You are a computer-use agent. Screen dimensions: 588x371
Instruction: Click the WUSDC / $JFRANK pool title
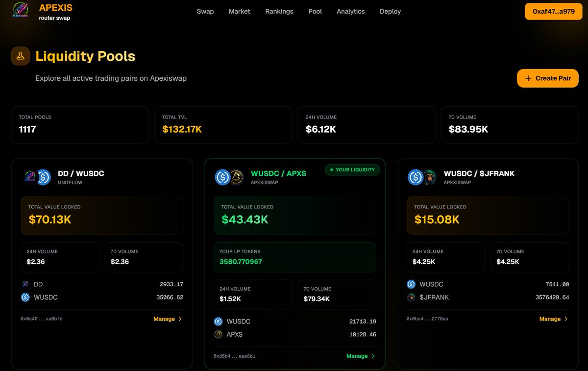coord(479,173)
